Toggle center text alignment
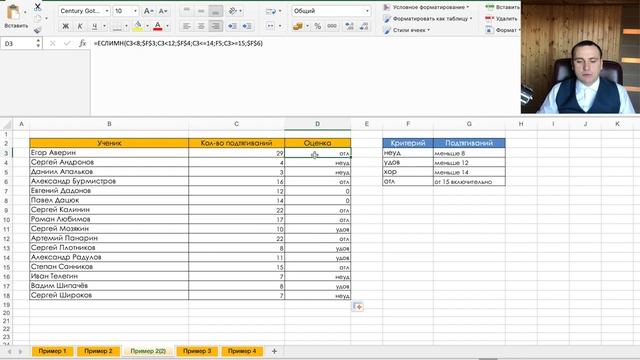640x360 pixels. (x=201, y=26)
